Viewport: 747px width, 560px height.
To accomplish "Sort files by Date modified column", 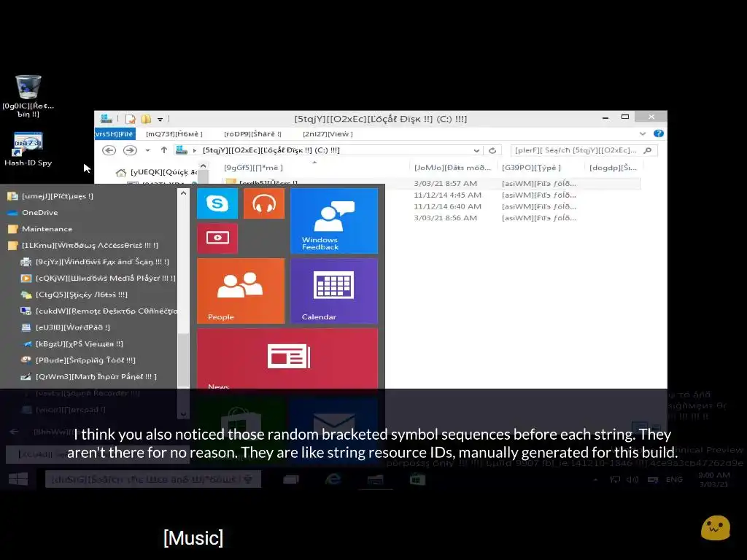I will pos(452,168).
